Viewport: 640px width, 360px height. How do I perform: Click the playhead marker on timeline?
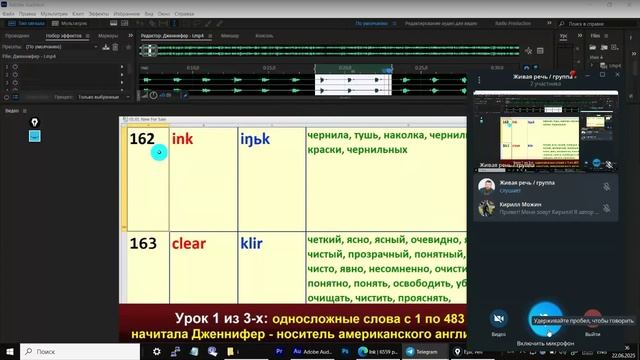point(389,71)
